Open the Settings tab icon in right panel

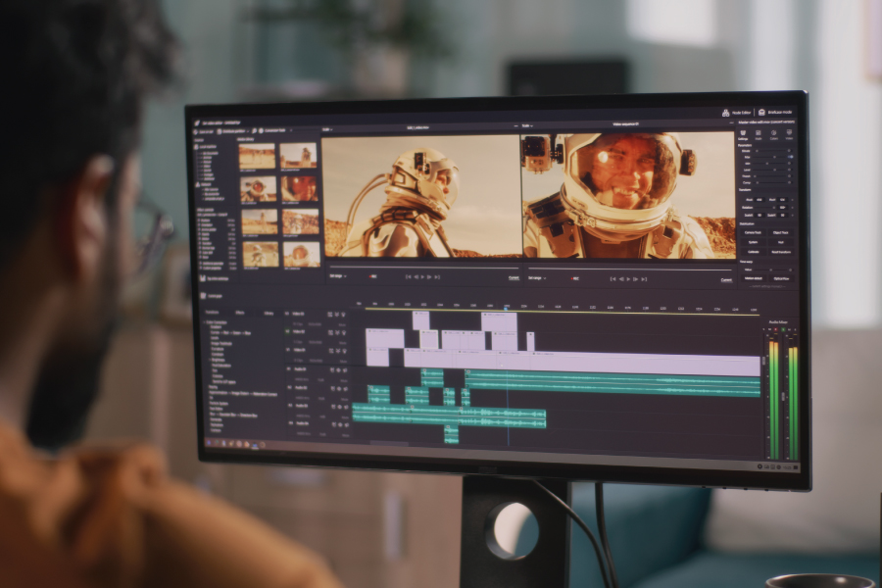[x=743, y=135]
